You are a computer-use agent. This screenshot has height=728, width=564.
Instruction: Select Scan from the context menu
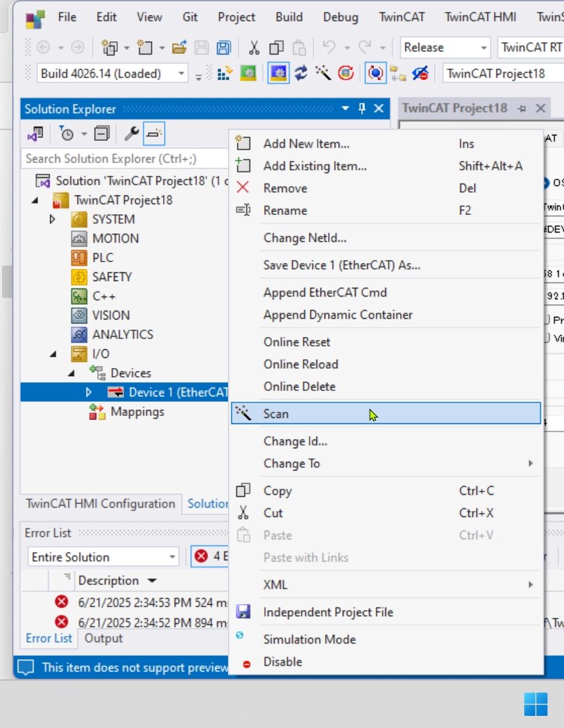tap(386, 413)
